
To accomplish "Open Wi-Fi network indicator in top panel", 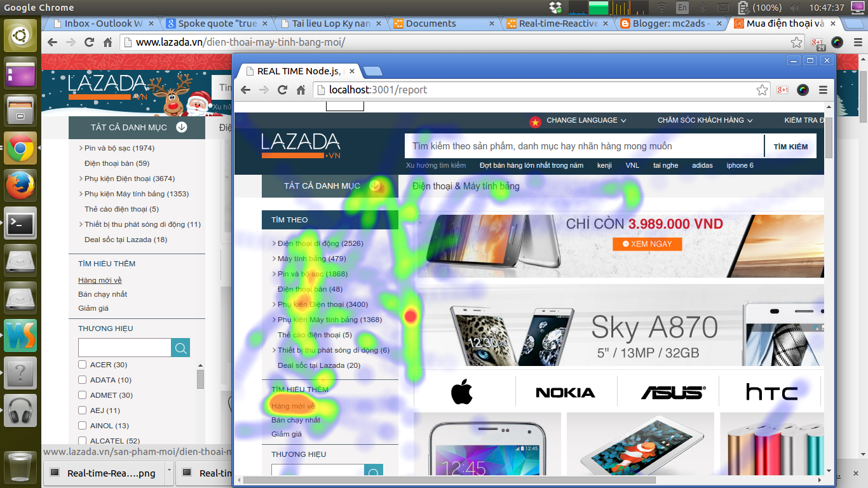I will point(662,8).
